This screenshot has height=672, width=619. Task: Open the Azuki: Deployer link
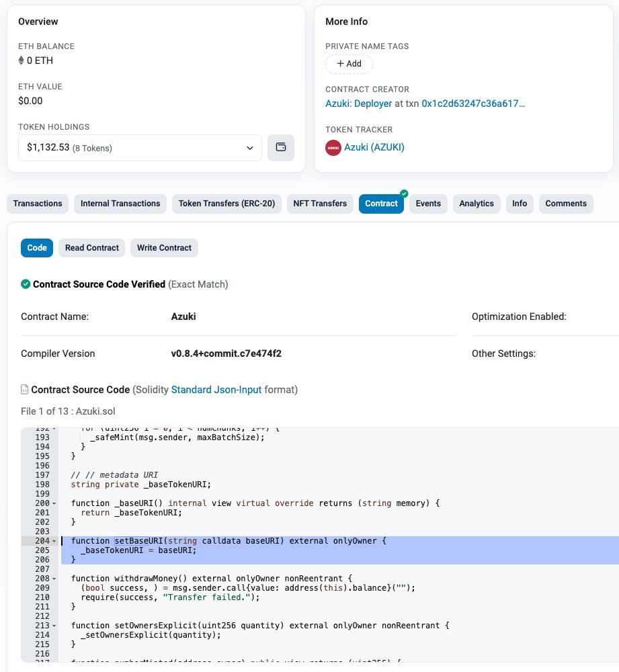pyautogui.click(x=359, y=103)
